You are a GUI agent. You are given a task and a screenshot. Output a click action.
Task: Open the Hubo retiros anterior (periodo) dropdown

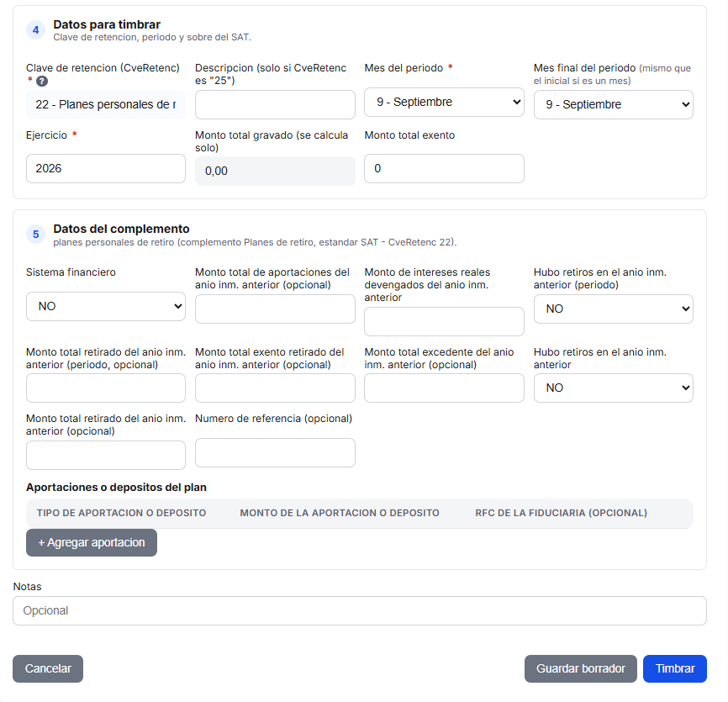coord(614,309)
